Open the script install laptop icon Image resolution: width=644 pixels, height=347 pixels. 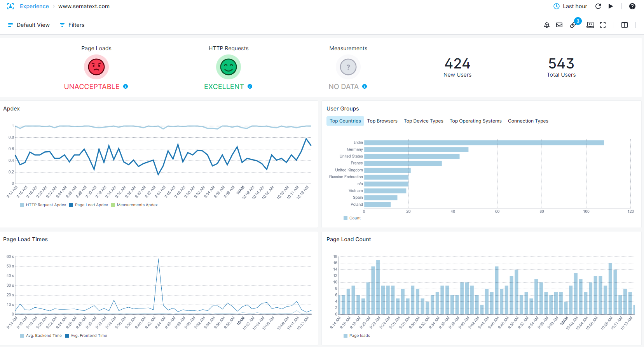[590, 25]
